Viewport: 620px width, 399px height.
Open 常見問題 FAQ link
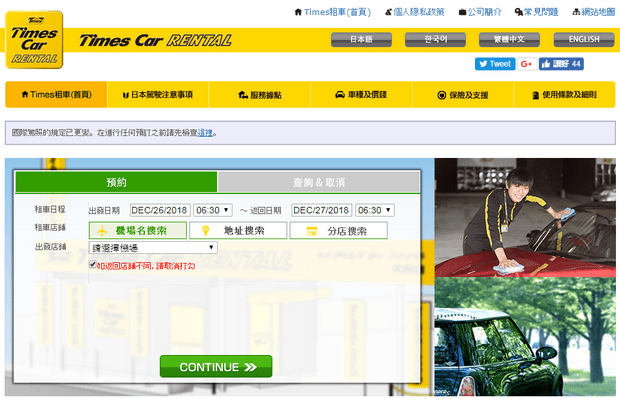tap(536, 12)
